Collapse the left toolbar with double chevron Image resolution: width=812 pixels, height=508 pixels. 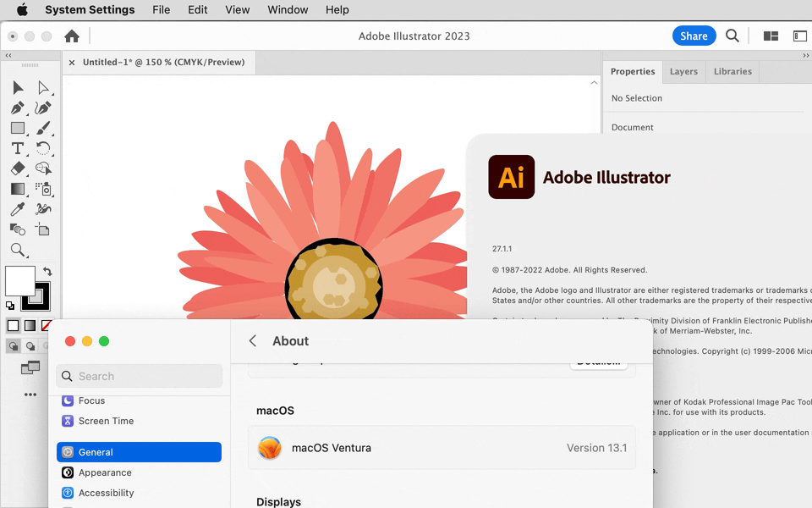[x=8, y=56]
